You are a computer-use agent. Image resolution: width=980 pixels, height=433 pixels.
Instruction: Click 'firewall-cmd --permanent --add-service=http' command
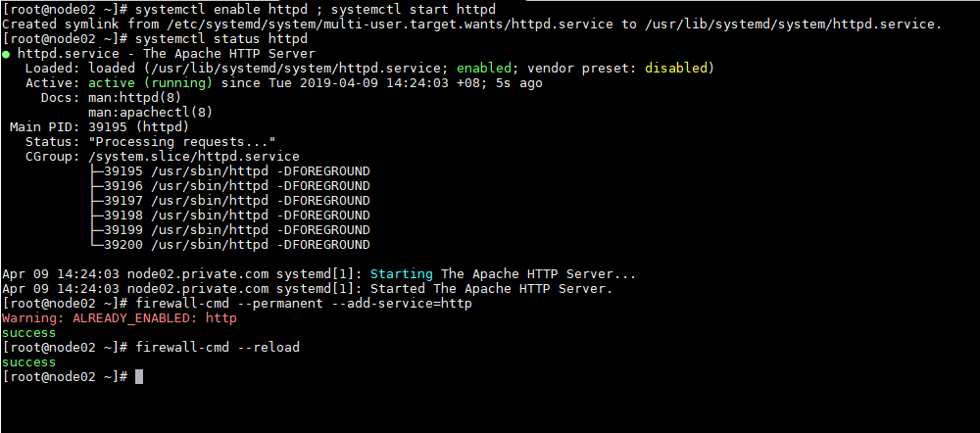(304, 304)
